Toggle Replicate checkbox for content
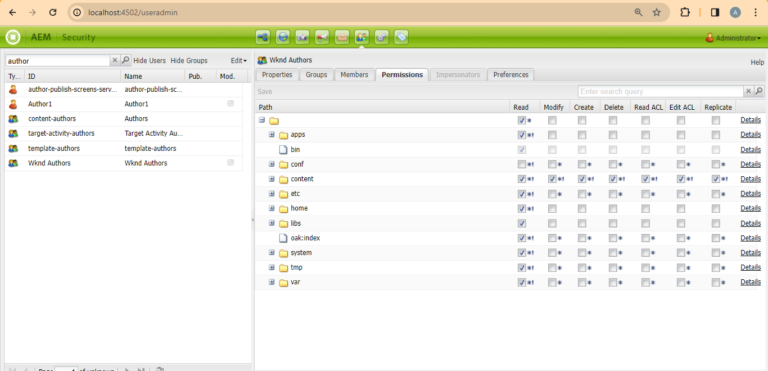 coord(716,179)
